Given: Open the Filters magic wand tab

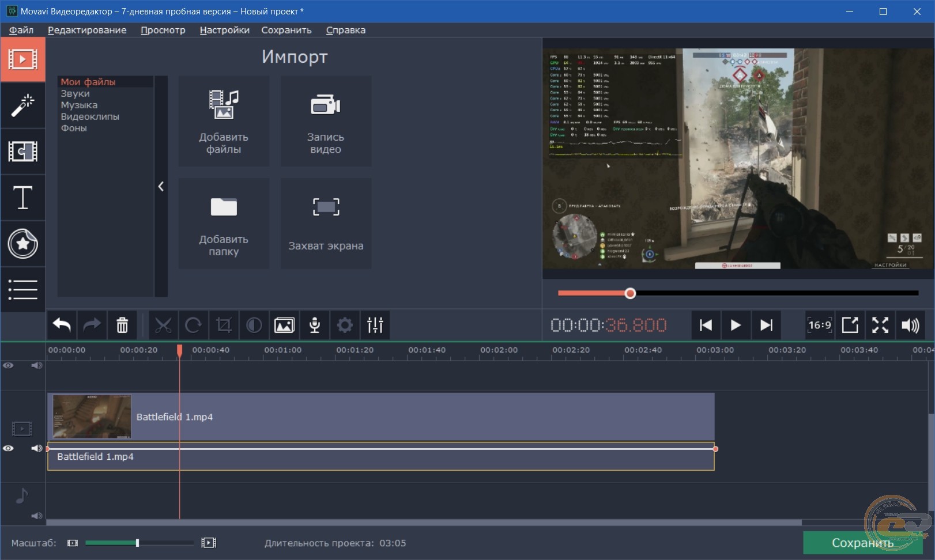Looking at the screenshot, I should coord(22,105).
